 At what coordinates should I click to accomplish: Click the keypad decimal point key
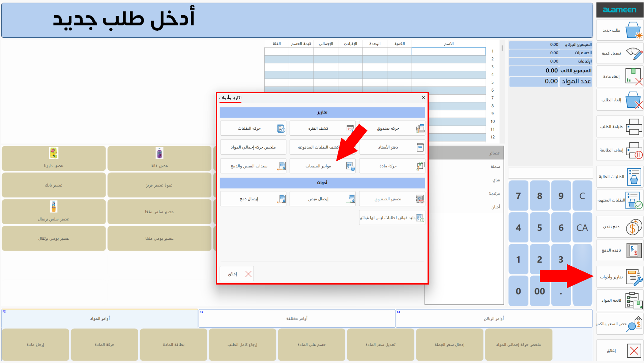(x=561, y=291)
